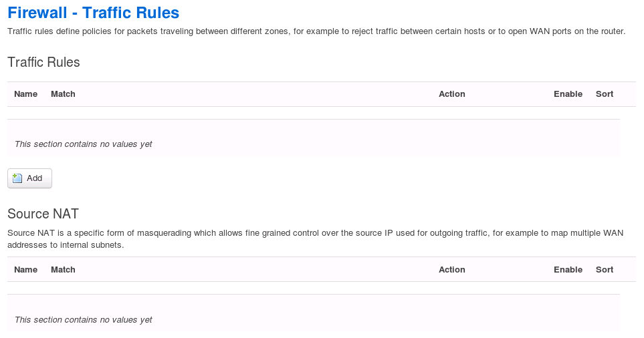This screenshot has height=338, width=644.
Task: Click the Name column header in Source NAT
Action: (25, 270)
